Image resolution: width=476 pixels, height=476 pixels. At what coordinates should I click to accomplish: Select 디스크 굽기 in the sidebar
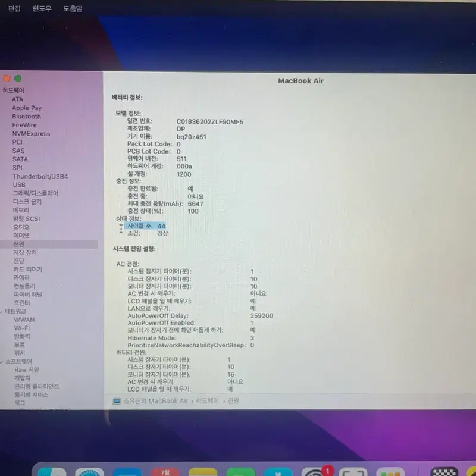click(x=27, y=202)
